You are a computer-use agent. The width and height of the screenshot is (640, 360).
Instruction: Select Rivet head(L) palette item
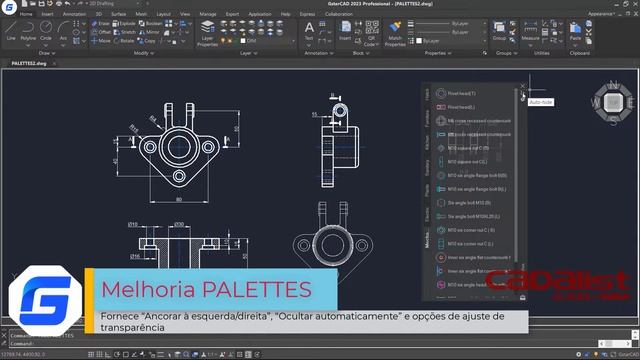tap(455, 107)
